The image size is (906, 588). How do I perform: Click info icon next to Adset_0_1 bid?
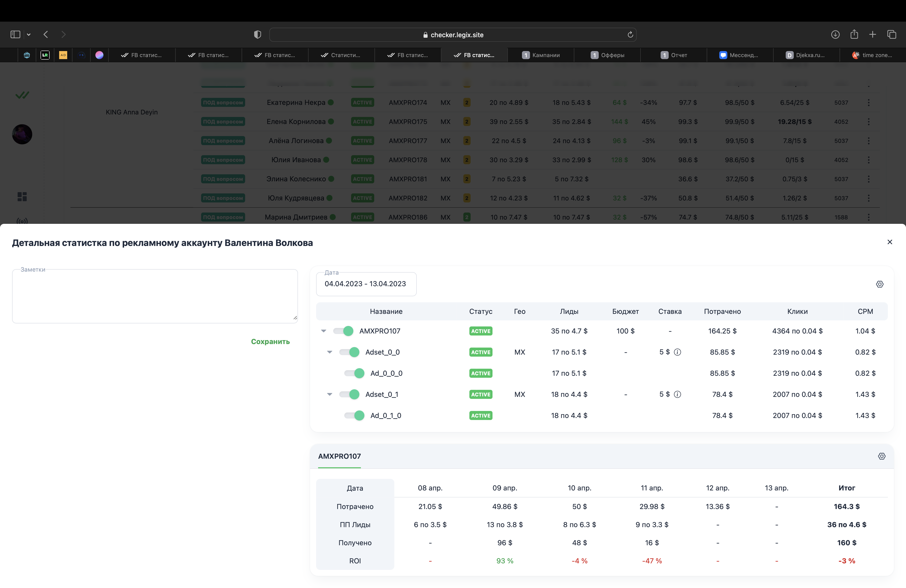point(677,394)
